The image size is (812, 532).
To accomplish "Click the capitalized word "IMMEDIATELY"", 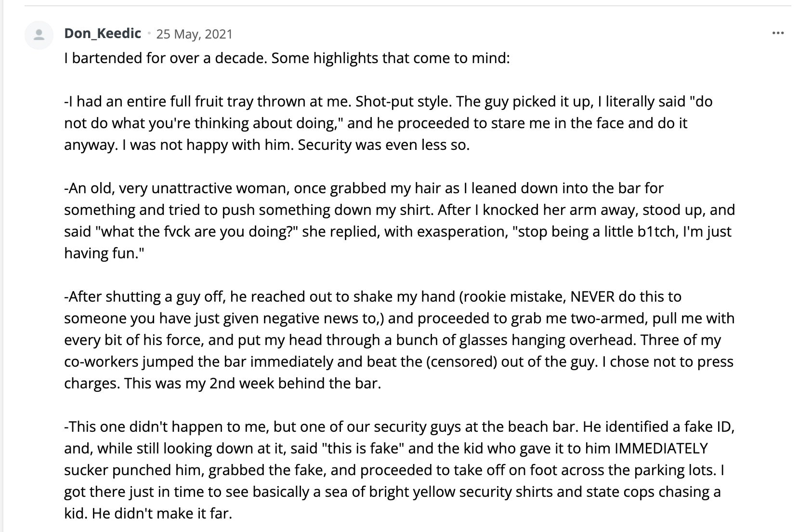I will coord(661,449).
